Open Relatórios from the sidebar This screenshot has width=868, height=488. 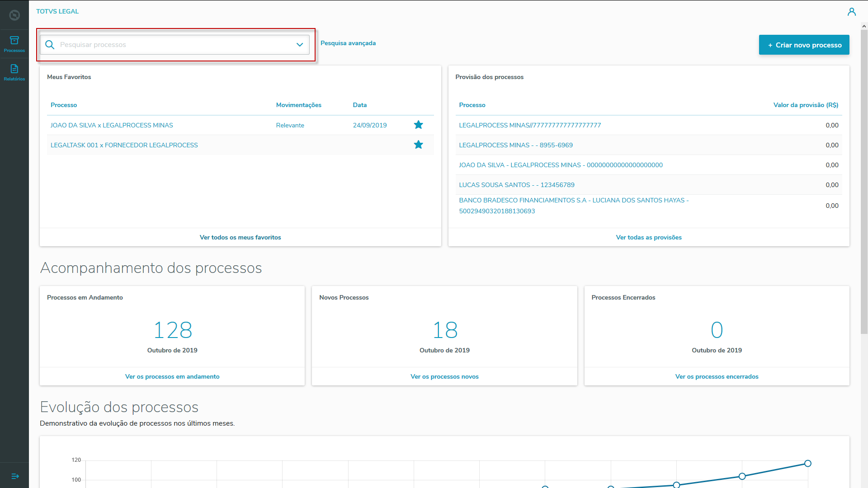[x=14, y=72]
